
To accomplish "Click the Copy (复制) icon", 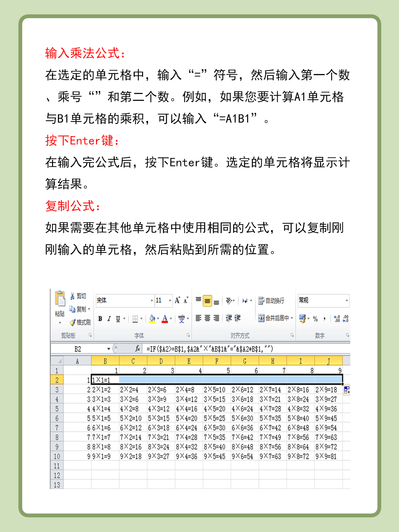I will click(72, 309).
